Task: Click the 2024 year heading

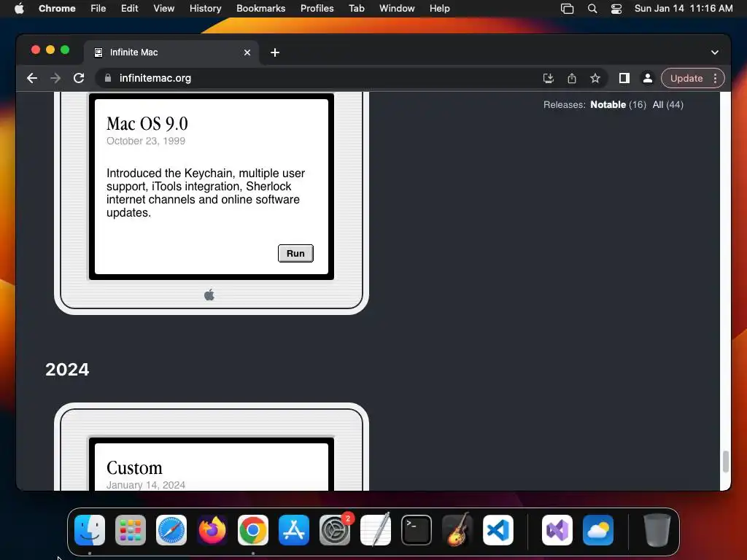Action: pyautogui.click(x=67, y=370)
